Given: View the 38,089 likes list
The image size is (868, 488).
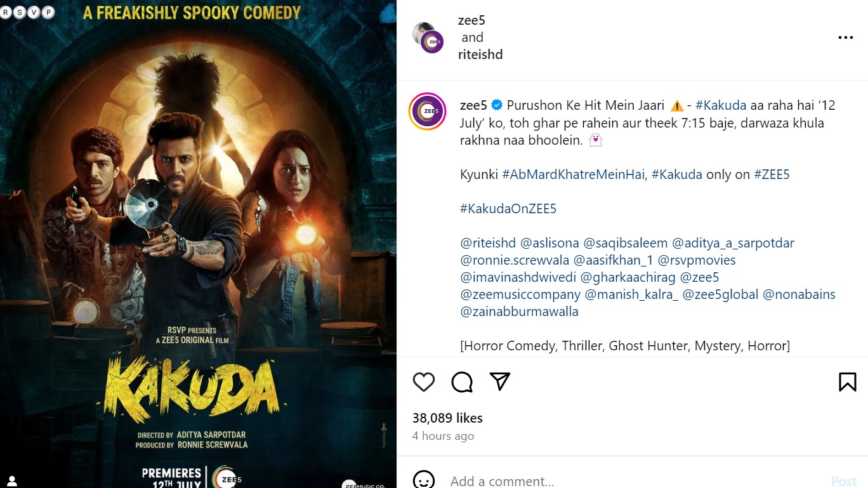Looking at the screenshot, I should coord(447,418).
